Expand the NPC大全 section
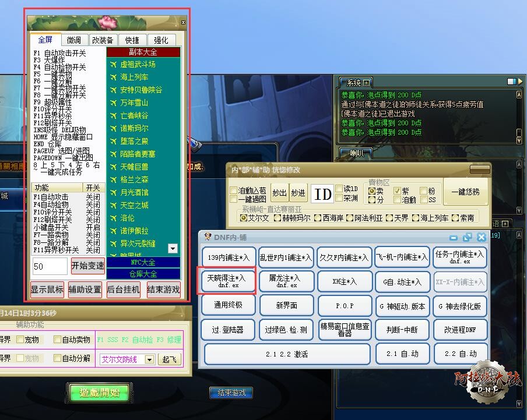This screenshot has width=527, height=420. [x=143, y=263]
